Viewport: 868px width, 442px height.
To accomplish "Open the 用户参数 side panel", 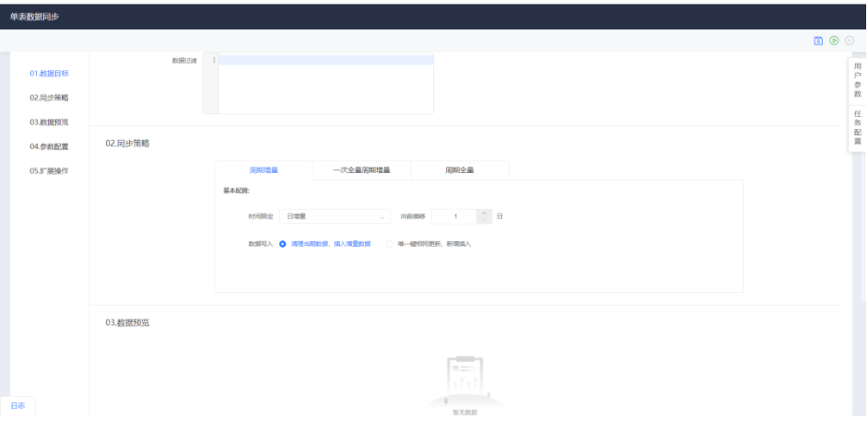I will point(857,80).
